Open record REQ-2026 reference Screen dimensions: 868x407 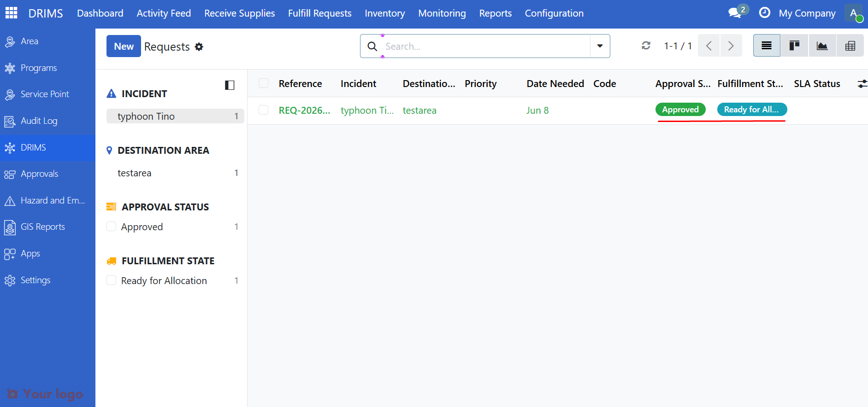pyautogui.click(x=304, y=110)
